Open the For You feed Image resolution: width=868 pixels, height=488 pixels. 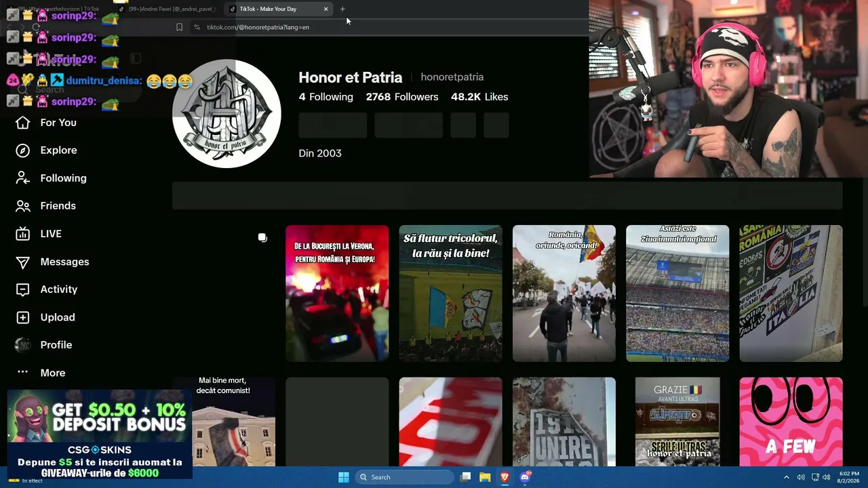click(46, 123)
